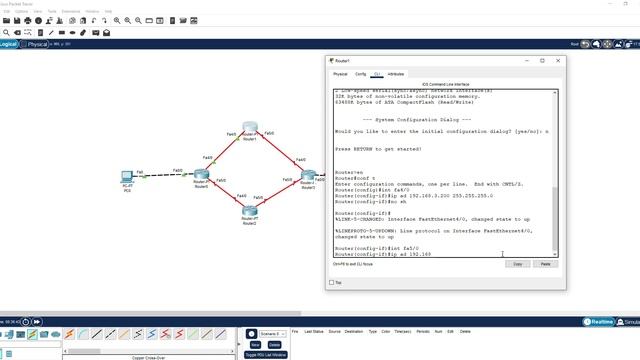The image size is (640, 360).
Task: Open the Tools menu
Action: (52, 11)
